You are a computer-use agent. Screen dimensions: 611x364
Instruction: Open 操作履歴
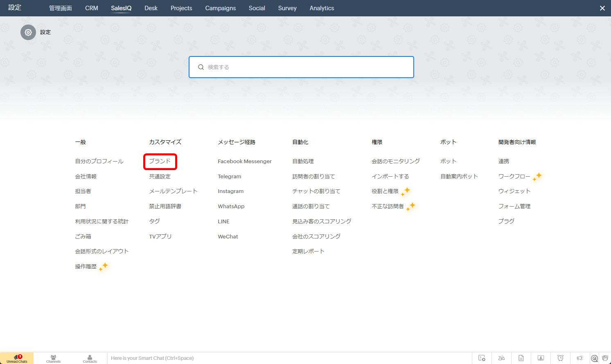click(86, 266)
